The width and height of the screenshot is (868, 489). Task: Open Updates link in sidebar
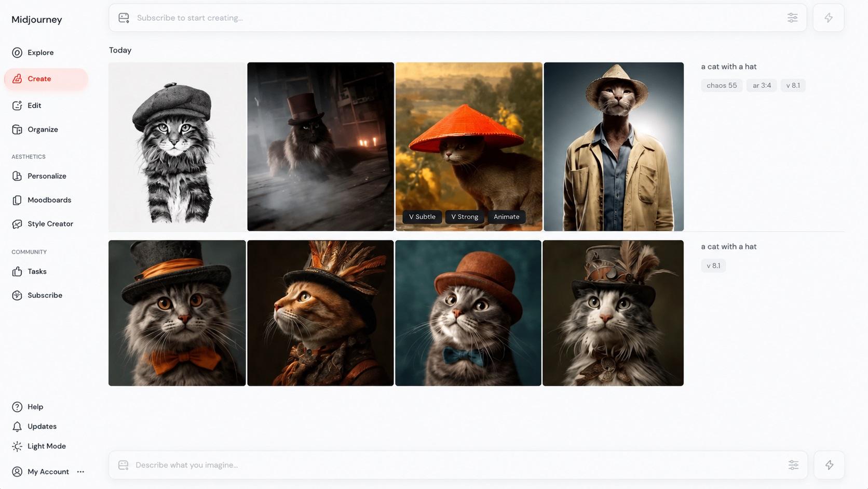(x=42, y=427)
